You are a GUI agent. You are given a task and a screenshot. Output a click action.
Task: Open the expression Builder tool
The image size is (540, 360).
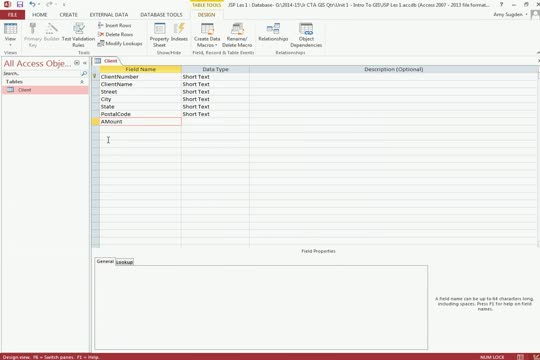coord(52,33)
